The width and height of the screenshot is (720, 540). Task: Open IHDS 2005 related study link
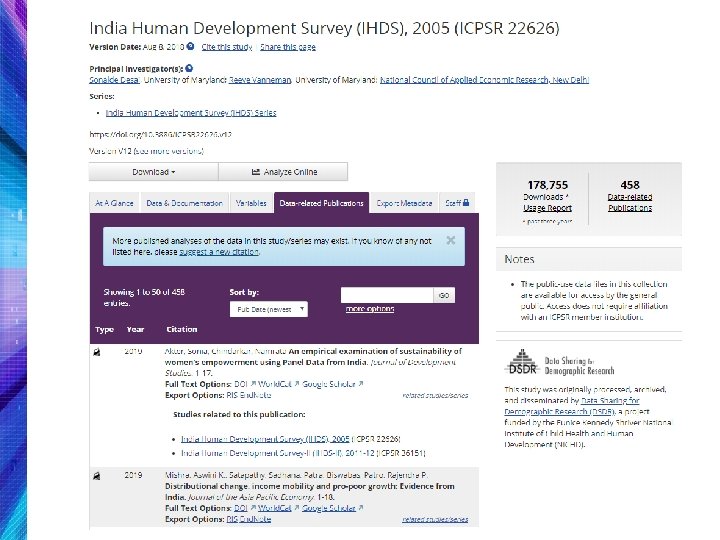pos(265,439)
